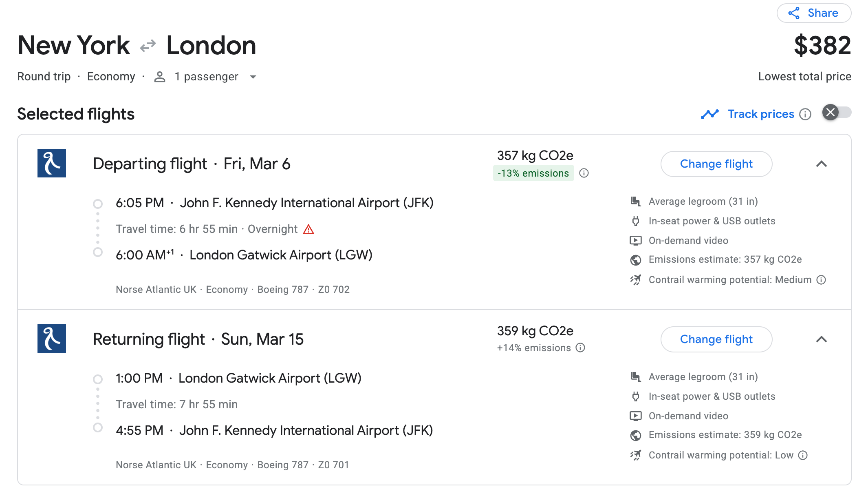The image size is (868, 496).
Task: Open returning flight emissions info icon
Action: point(580,348)
